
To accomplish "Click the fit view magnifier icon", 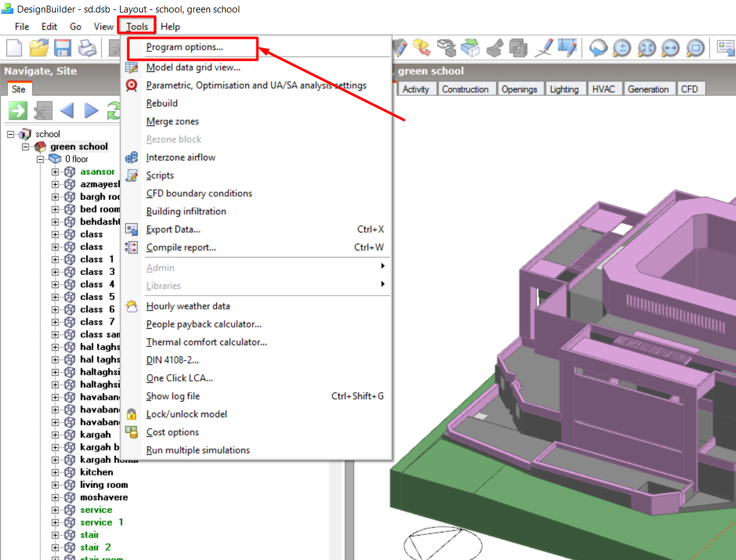I will pyautogui.click(x=646, y=48).
